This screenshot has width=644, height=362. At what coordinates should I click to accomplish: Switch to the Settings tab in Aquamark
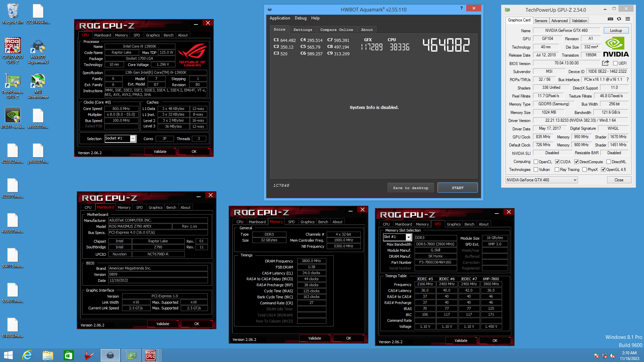[x=303, y=30]
